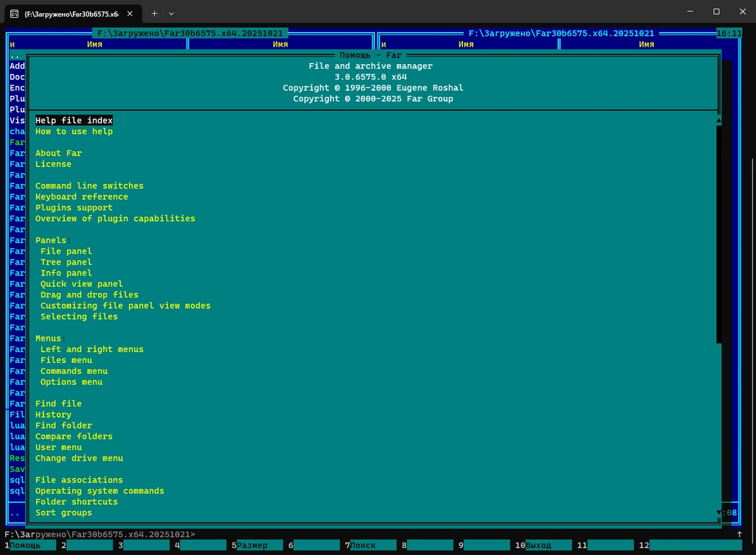Click the help window scrollbar thumb
Viewport: 756px width, 555px height.
coord(719,234)
